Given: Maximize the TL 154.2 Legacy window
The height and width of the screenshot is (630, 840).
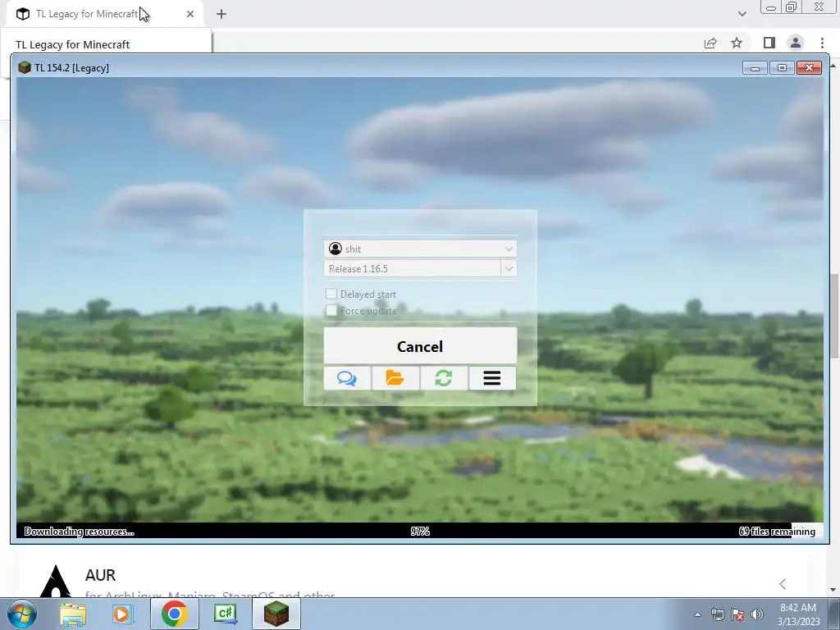Looking at the screenshot, I should click(782, 67).
